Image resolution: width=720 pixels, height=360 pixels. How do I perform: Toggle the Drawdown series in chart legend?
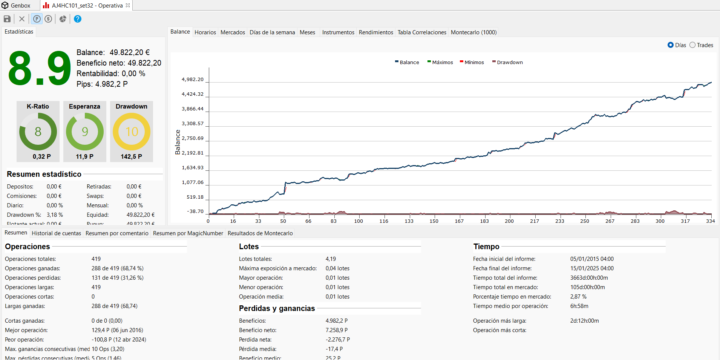pos(507,62)
